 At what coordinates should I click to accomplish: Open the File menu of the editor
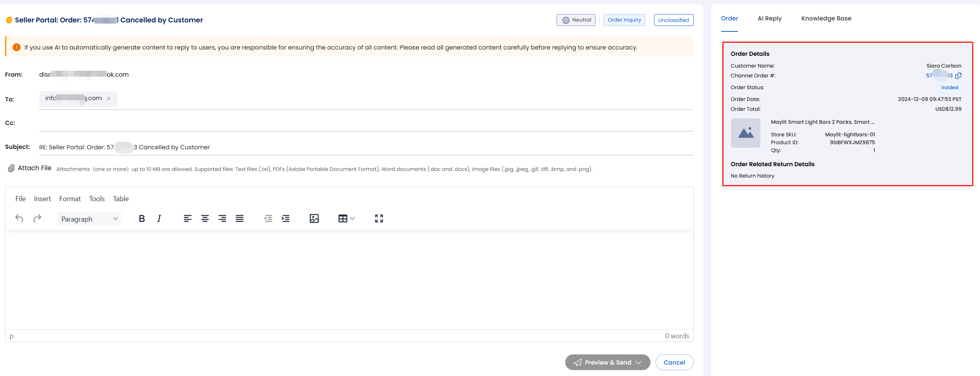pos(20,199)
